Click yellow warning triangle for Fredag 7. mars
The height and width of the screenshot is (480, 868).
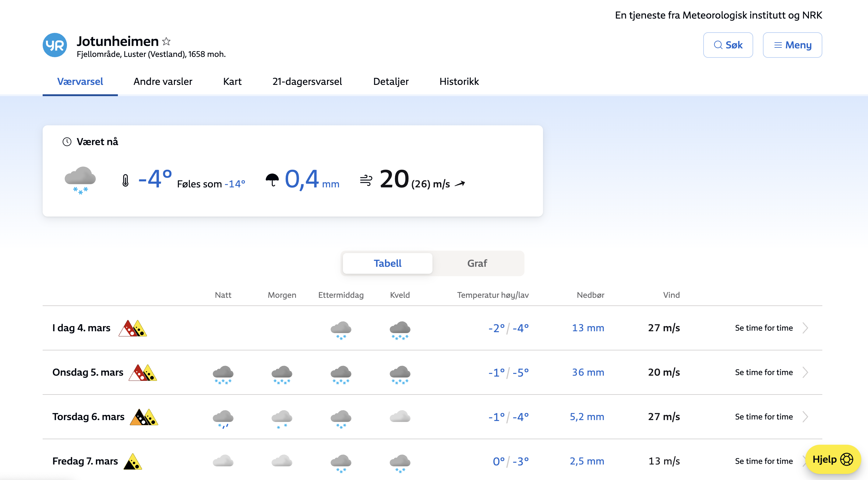(x=132, y=461)
